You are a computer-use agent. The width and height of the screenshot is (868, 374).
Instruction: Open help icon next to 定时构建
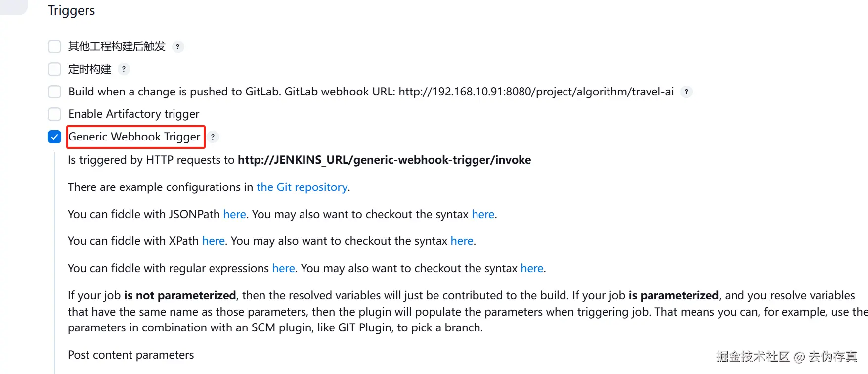pos(124,69)
